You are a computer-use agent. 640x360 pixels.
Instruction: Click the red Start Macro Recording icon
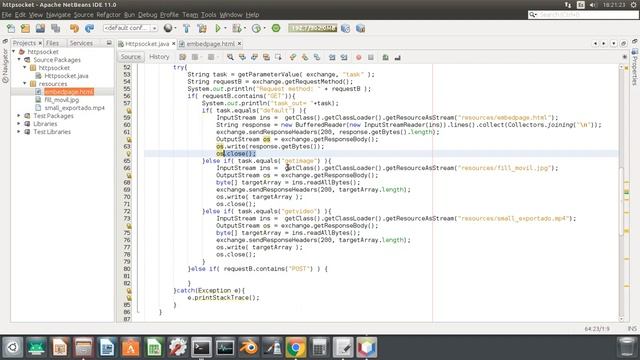coord(358,57)
